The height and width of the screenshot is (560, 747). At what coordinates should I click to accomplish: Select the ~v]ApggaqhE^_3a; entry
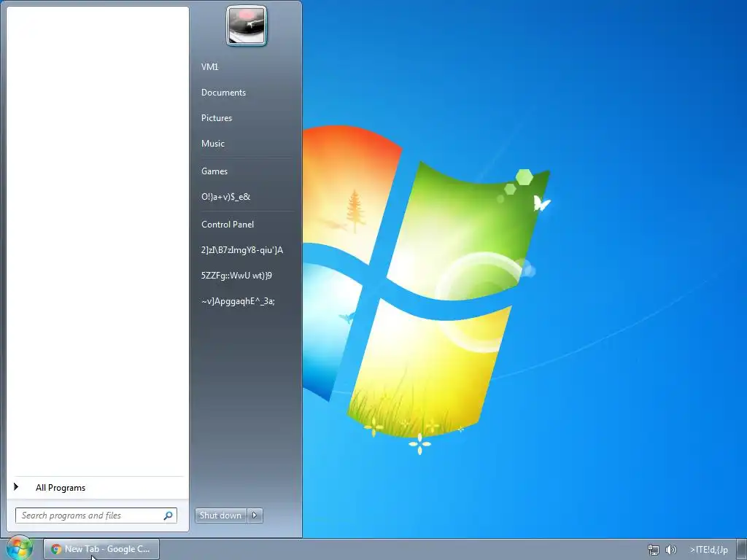(238, 301)
